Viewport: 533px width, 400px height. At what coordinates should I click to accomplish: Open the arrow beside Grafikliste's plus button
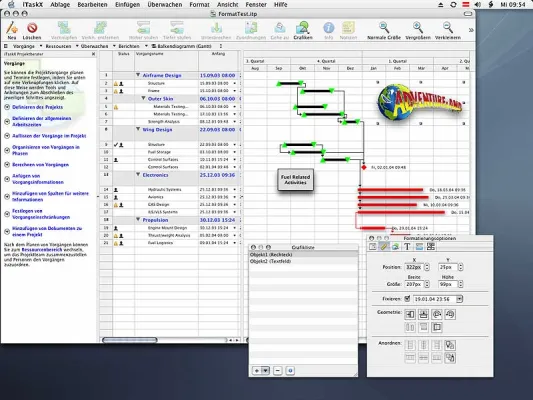pos(265,371)
